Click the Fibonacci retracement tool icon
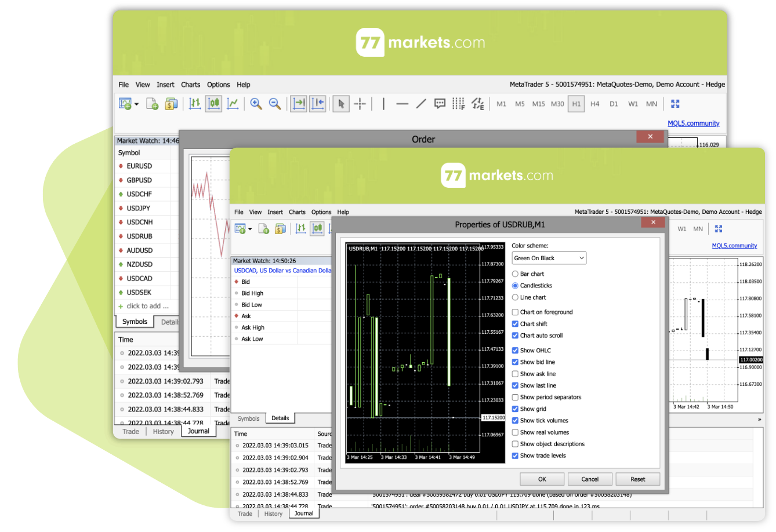This screenshot has width=776, height=532. pos(459,104)
